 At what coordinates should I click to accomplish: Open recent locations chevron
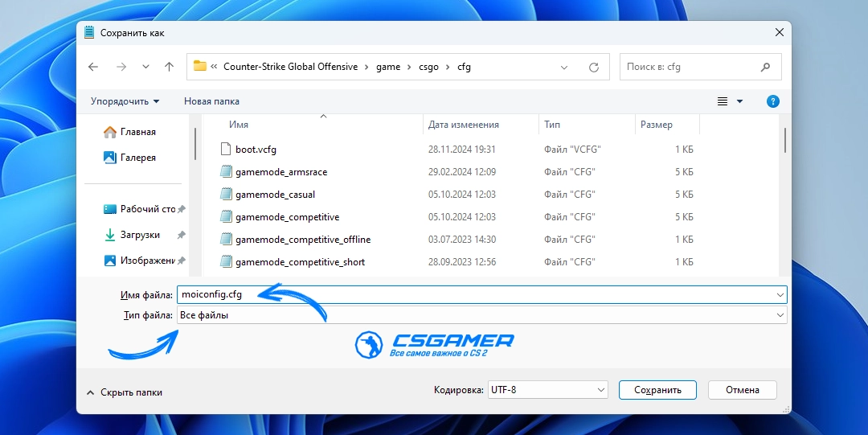point(145,67)
